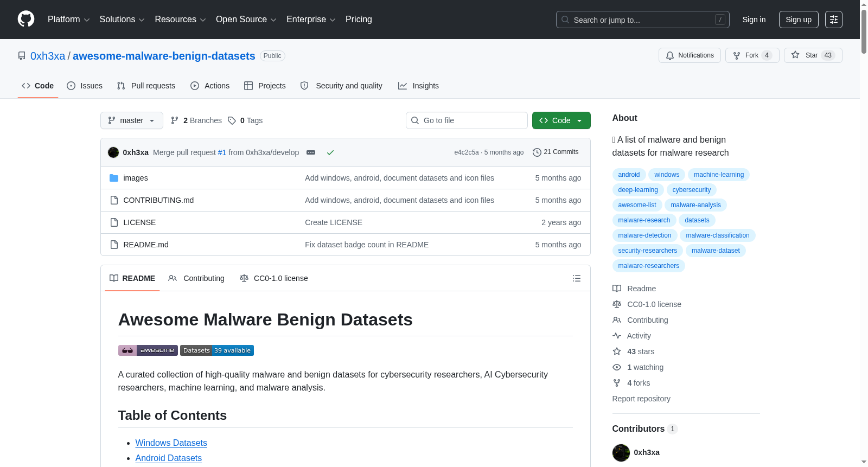This screenshot has height=467, width=868.
Task: View the green check status icon
Action: point(330,152)
